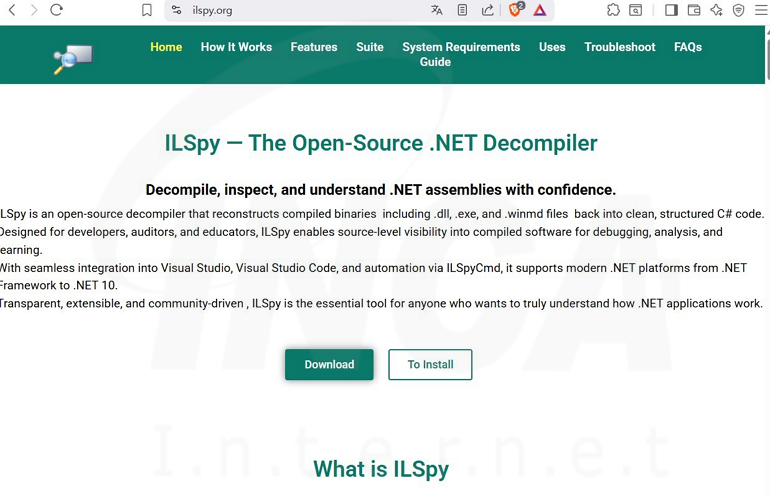Open the Brave Wallet icon

click(x=694, y=10)
